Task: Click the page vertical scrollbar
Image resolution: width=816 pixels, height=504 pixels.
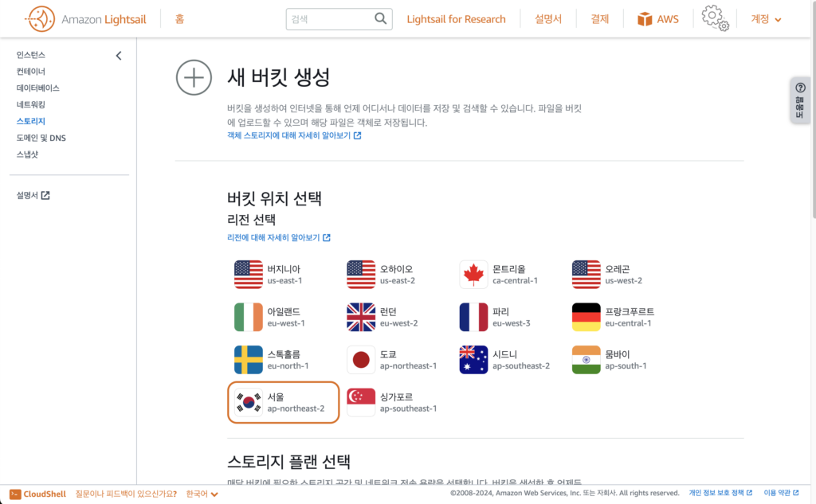Action: click(x=814, y=109)
